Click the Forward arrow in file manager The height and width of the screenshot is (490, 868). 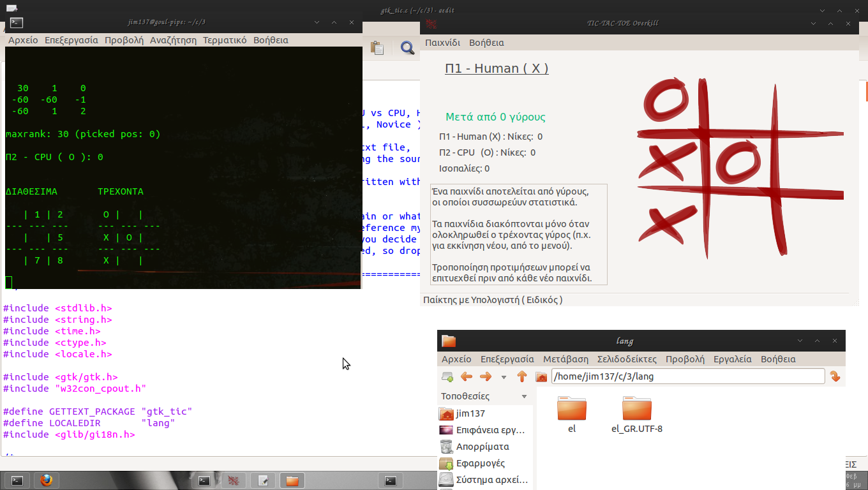tap(486, 376)
